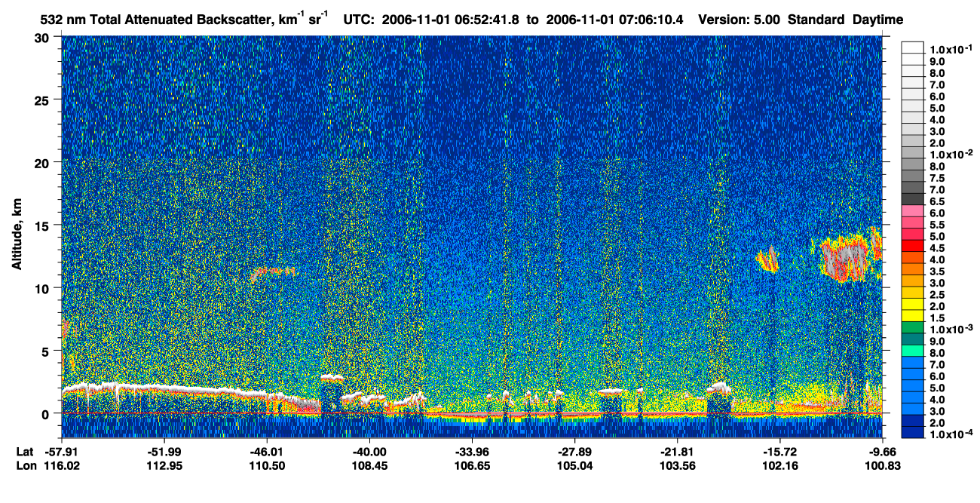Click latitude value -51.99
Screen dimensions: 980x503
(x=165, y=452)
